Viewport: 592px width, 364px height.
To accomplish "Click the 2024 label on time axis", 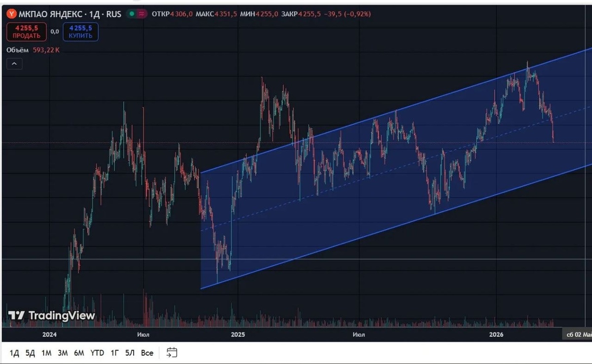I will click(x=49, y=334).
